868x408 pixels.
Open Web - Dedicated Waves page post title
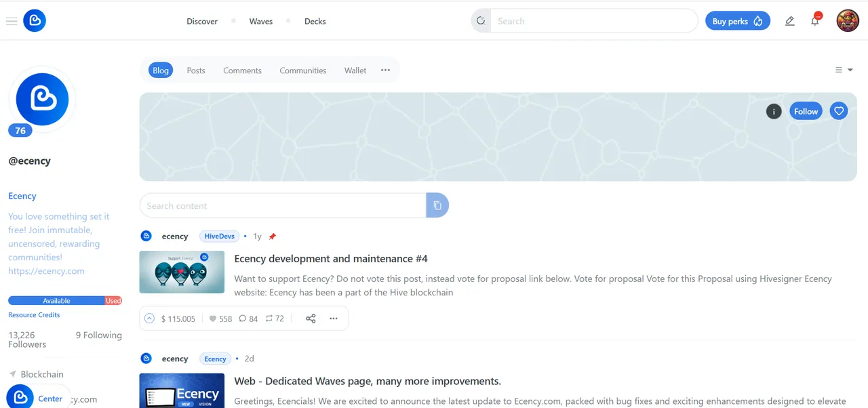368,381
